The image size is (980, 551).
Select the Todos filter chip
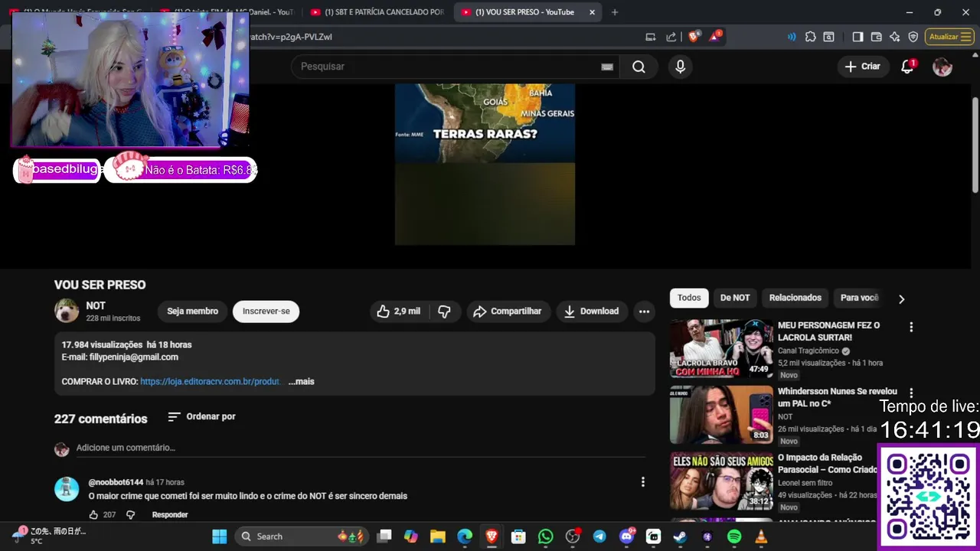point(689,298)
